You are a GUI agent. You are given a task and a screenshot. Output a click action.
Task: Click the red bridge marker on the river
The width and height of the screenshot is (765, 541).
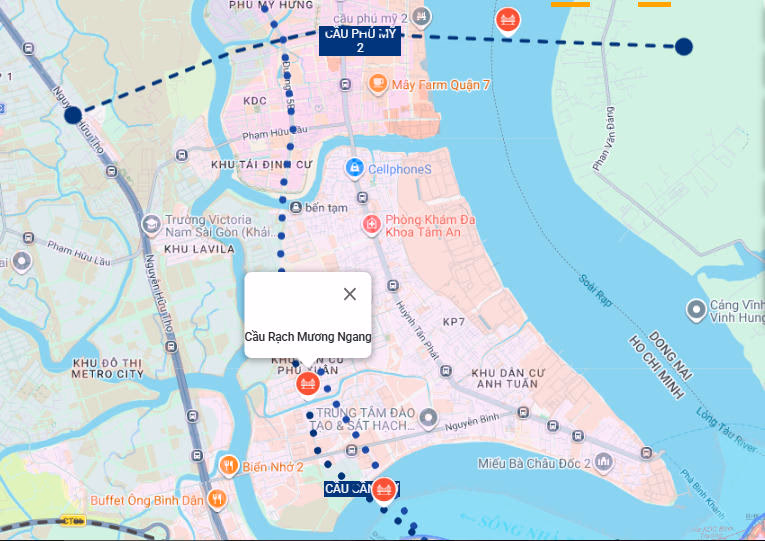[507, 20]
